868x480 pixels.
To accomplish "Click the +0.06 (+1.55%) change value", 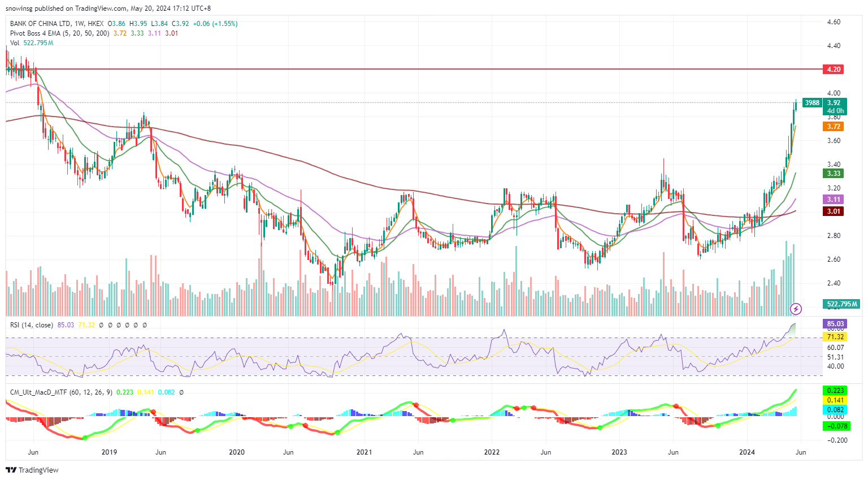I will point(215,24).
